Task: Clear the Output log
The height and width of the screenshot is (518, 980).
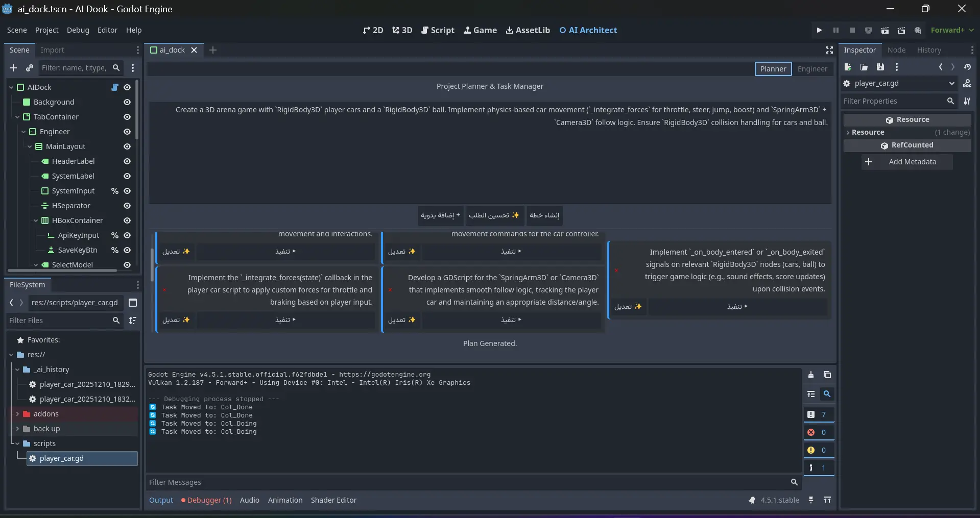Action: pos(811,375)
